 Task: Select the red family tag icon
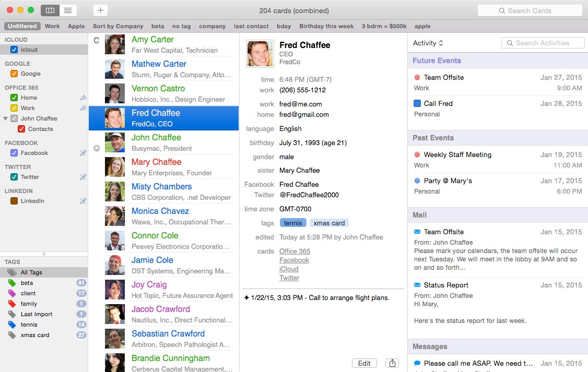pyautogui.click(x=12, y=304)
